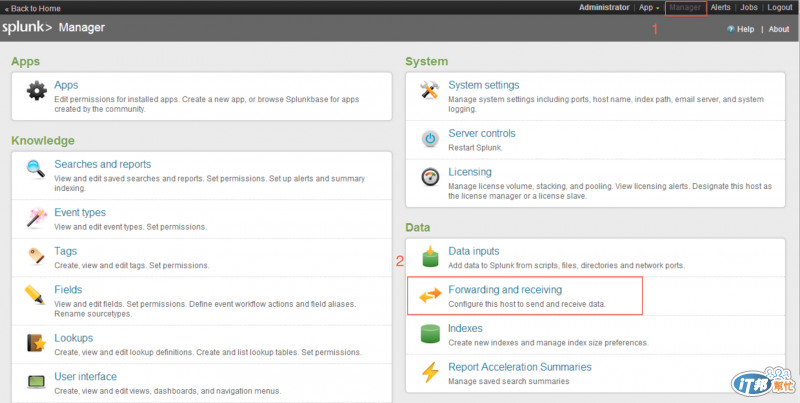Open System settings link
800x403 pixels.
(x=484, y=85)
